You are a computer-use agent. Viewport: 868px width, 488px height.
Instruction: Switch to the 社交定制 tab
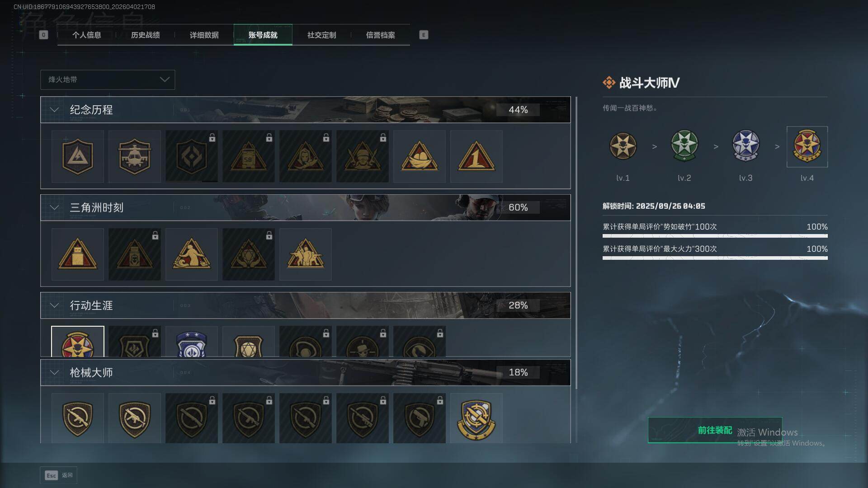coord(321,35)
